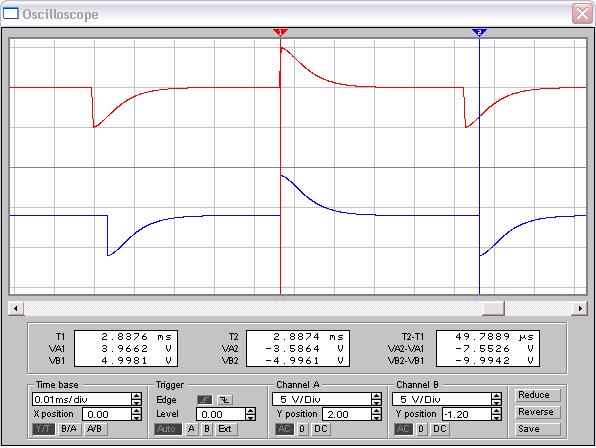Screen dimensions: 596x448
Task: Enable Auto trigger mode
Action: click(167, 429)
